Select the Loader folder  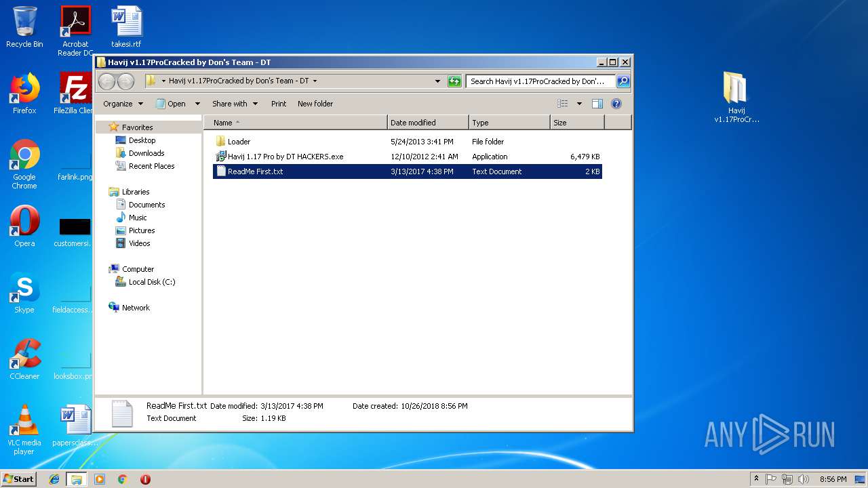[x=407, y=142]
